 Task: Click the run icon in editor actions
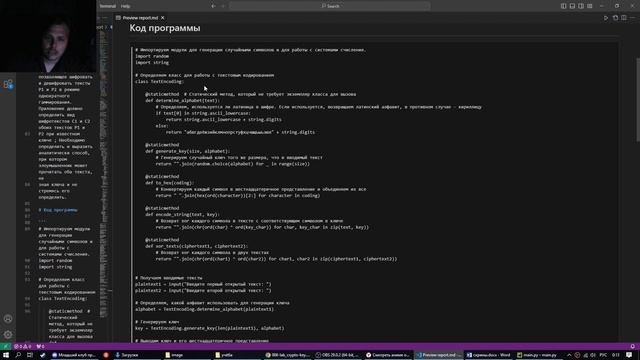(x=606, y=18)
